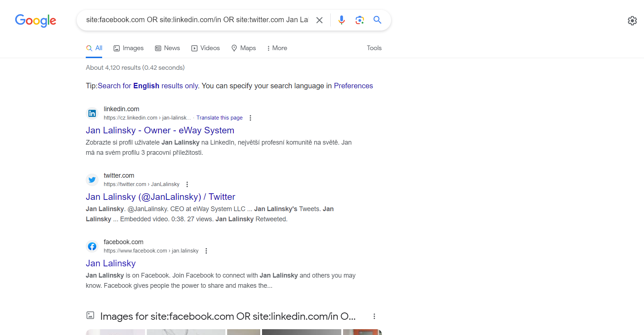Click the https://twitter.com › JanLalinsky breadcrumb
The height and width of the screenshot is (335, 644).
141,184
